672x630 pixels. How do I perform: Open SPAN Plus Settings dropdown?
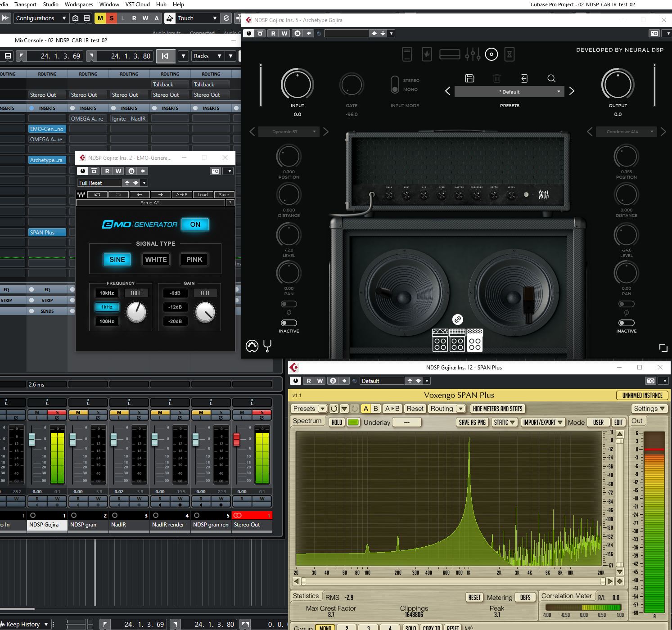click(649, 409)
